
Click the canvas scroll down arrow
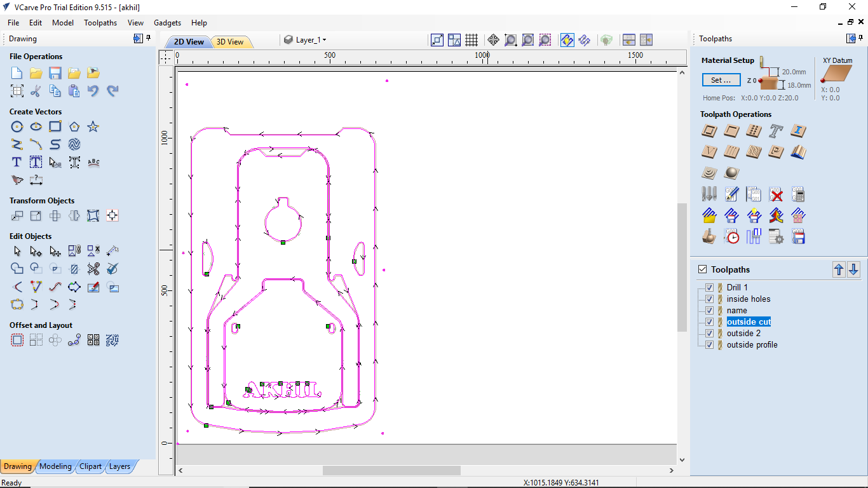click(x=682, y=460)
